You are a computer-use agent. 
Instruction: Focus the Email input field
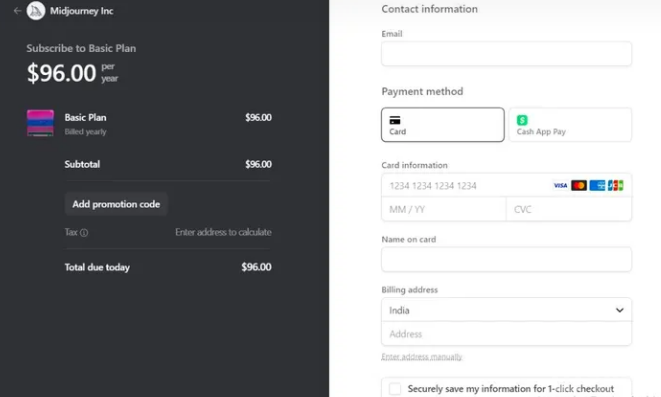point(506,54)
